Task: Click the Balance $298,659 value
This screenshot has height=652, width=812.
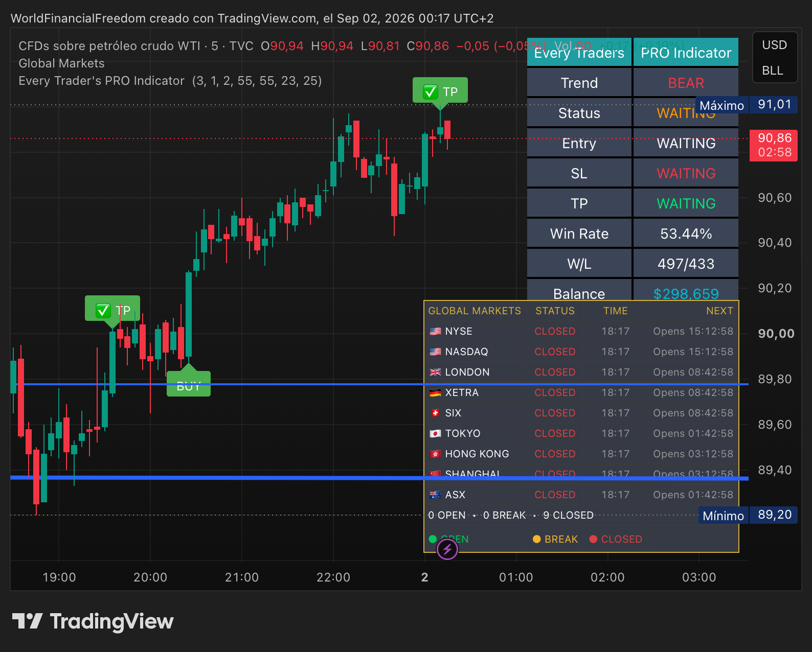Action: [x=686, y=293]
